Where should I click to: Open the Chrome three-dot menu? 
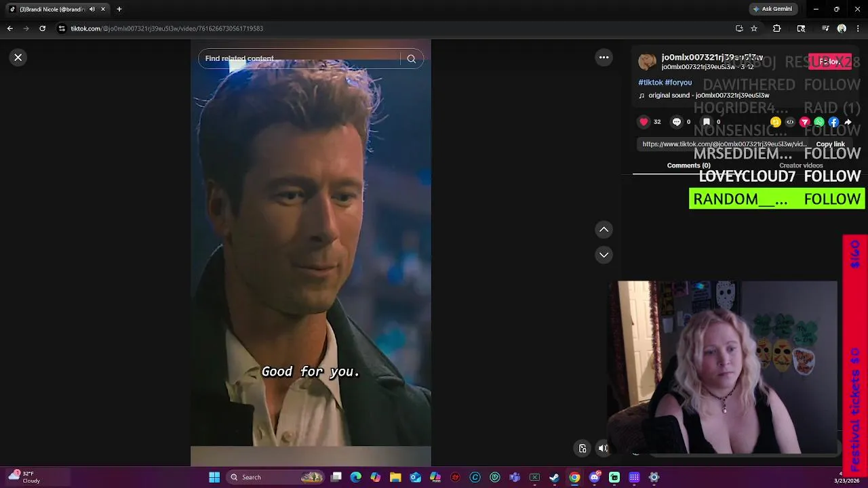(x=858, y=28)
